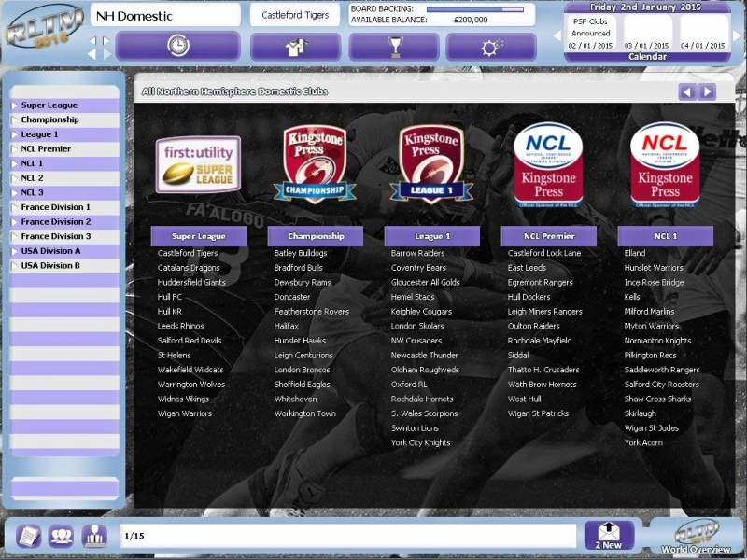747x560 pixels.
Task: Expand Championship in sidebar
Action: click(64, 119)
